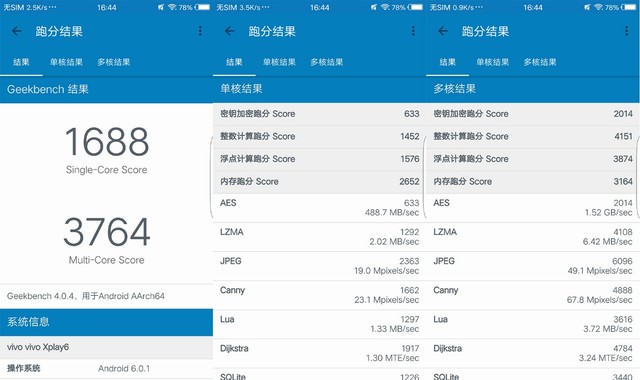640x380 pixels.
Task: Select 结果 tab in left screen
Action: [x=21, y=62]
